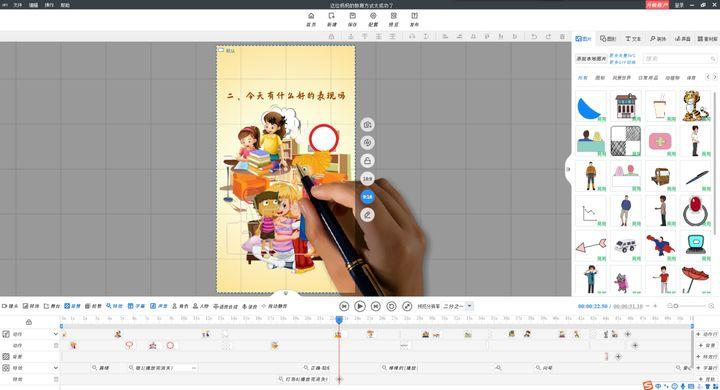Click the speech synthesis tool in timeline toolbar

click(225, 306)
